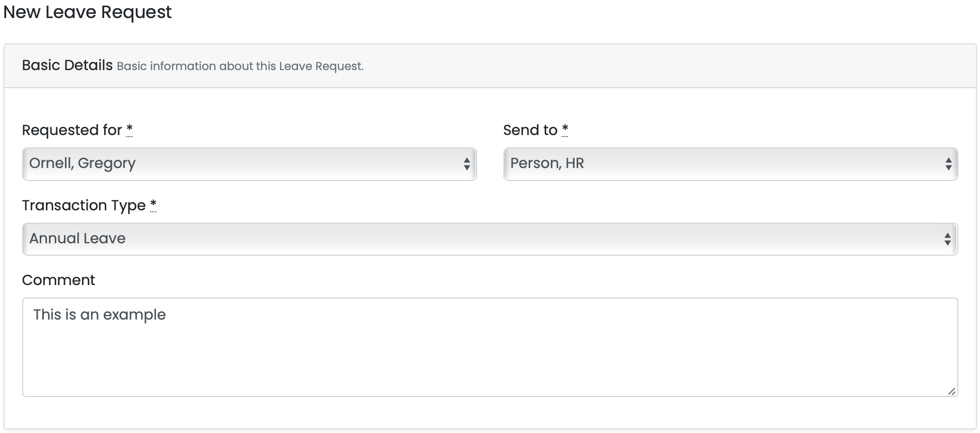Viewport: 980px width, 433px height.
Task: Click the Requested for field label
Action: point(72,130)
